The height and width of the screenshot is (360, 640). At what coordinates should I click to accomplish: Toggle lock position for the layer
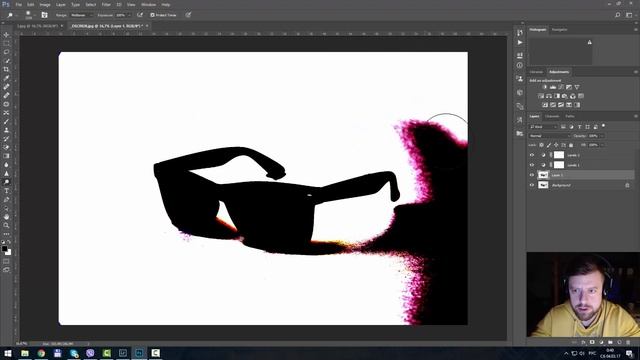[x=556, y=145]
